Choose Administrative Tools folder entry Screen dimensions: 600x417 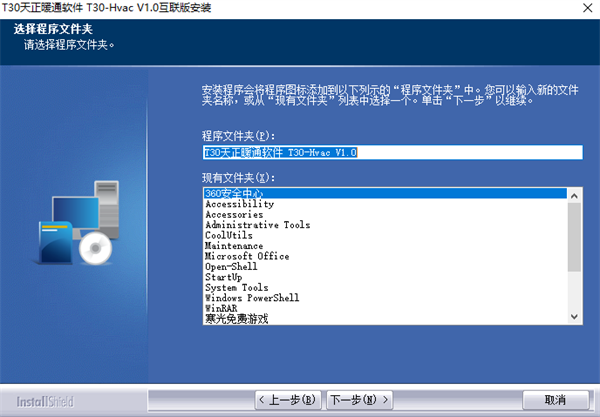(x=385, y=225)
